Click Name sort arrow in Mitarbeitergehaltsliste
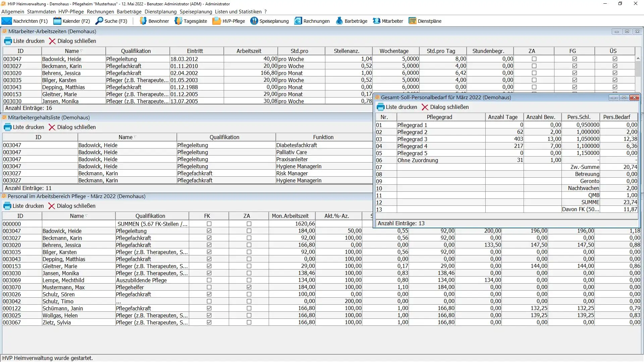 (x=135, y=137)
